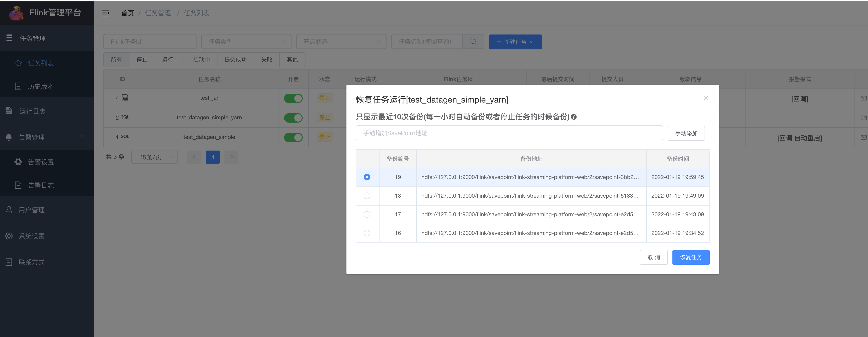Toggle the enable switch for test_datagen_simple_yarn
Image resolution: width=868 pixels, height=337 pixels.
pyautogui.click(x=293, y=118)
